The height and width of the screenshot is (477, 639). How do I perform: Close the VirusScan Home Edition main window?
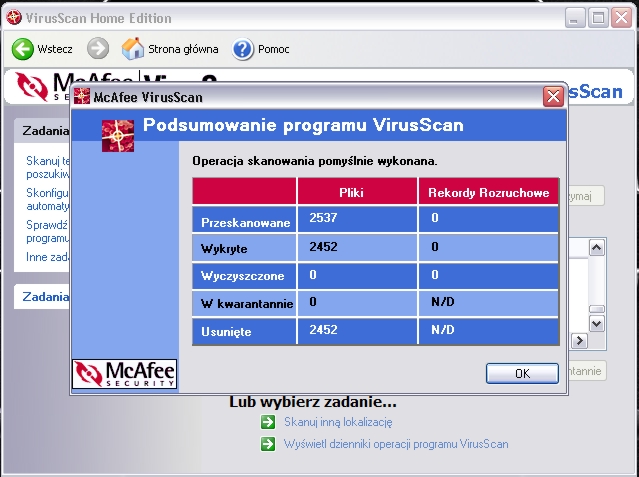[621, 18]
